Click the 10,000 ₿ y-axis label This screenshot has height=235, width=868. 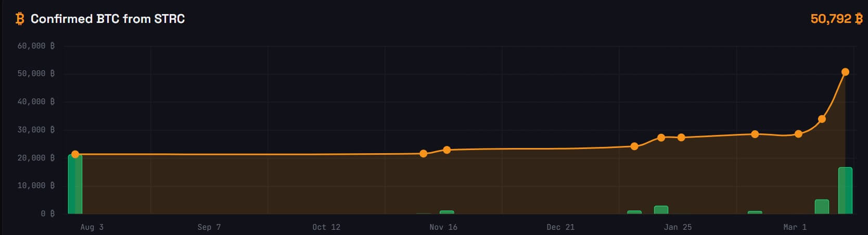click(x=36, y=185)
